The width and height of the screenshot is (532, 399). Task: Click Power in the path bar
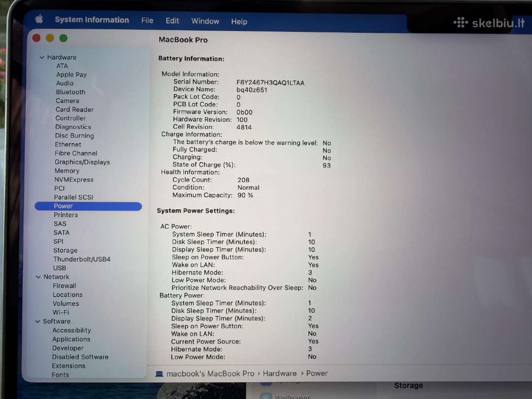pyautogui.click(x=317, y=374)
